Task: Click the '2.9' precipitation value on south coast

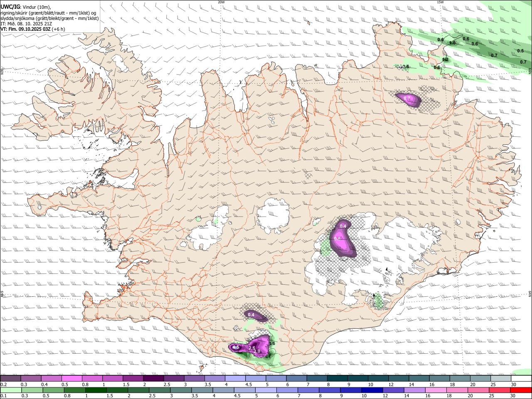Action: [257, 352]
